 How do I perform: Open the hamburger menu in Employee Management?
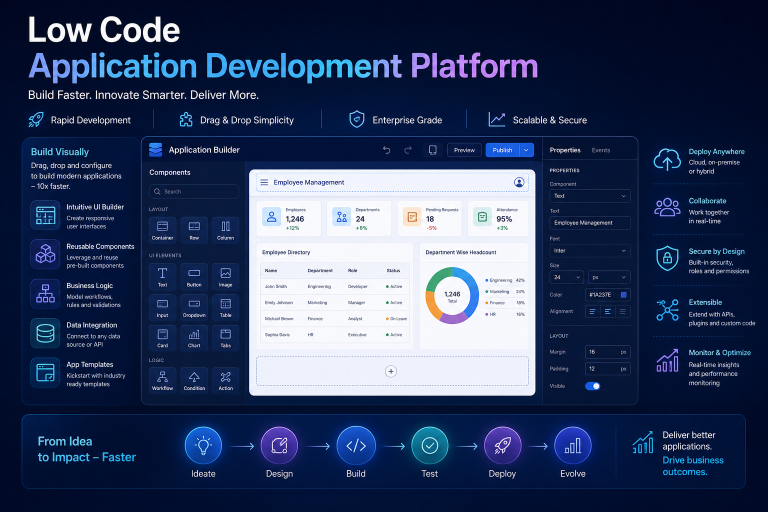264,182
